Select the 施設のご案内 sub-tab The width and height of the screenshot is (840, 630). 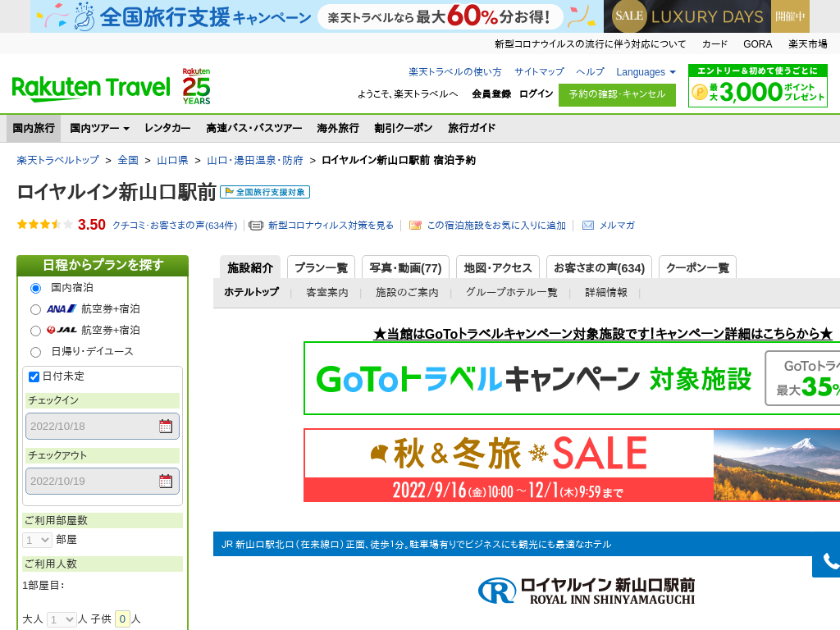click(x=407, y=293)
